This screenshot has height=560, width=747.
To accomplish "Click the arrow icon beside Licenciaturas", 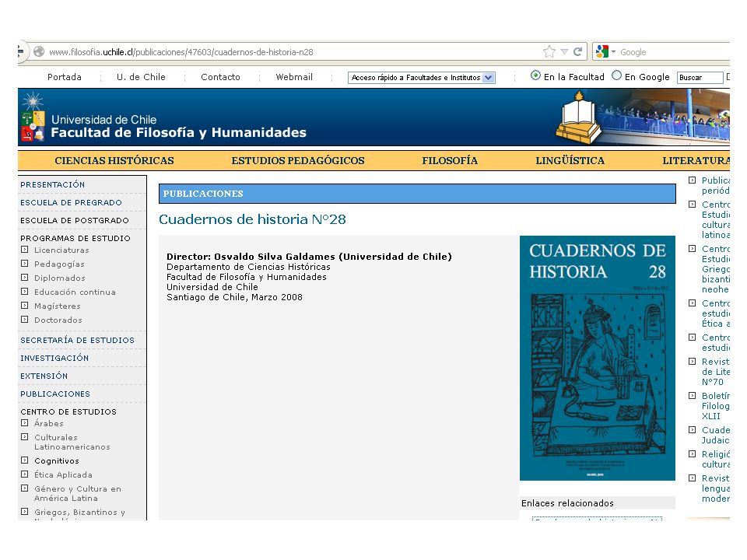I will click(x=25, y=249).
